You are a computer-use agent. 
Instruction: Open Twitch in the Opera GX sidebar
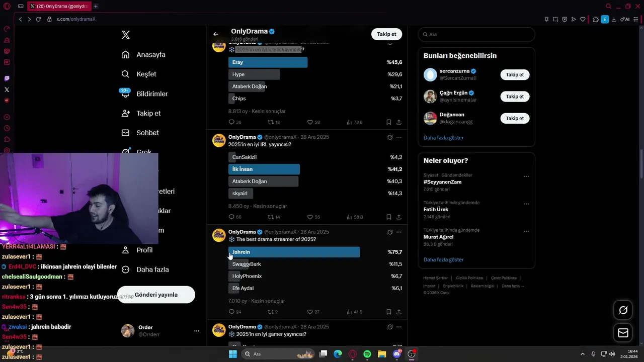tap(7, 78)
